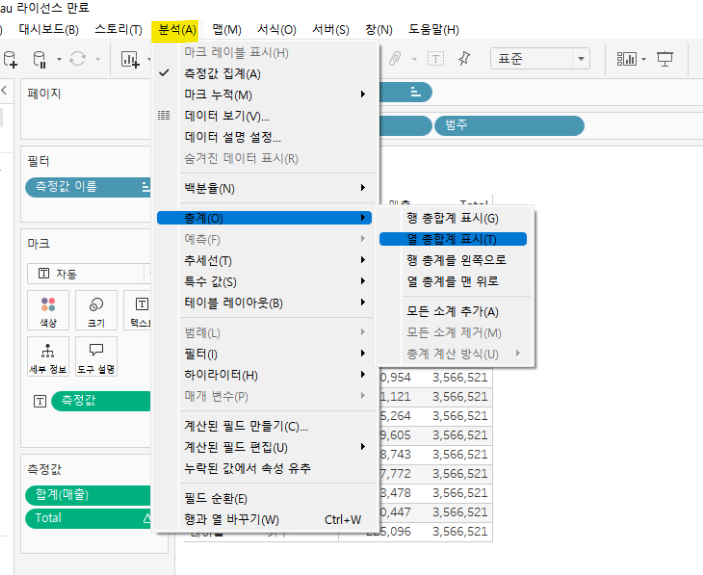Click the 데이터 보기 table icon

pos(164,116)
